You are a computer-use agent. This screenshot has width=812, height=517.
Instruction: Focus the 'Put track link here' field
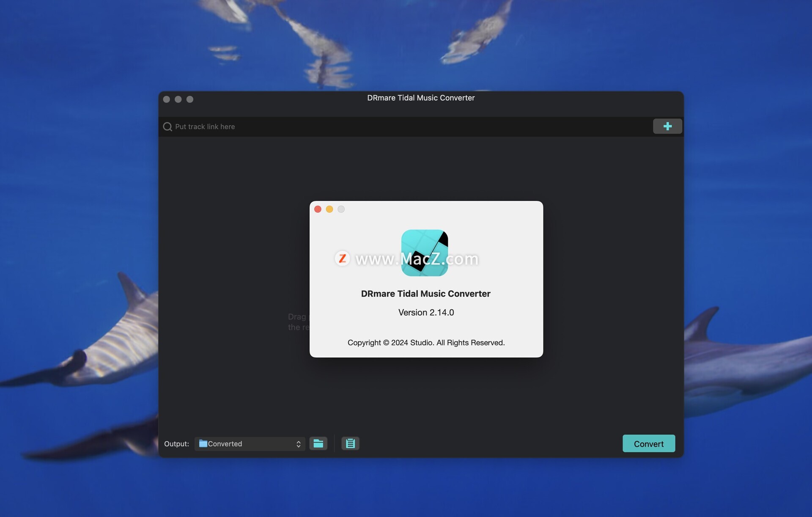(x=406, y=126)
